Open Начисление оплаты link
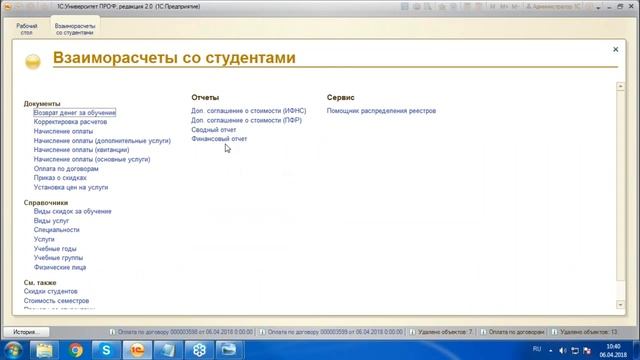 tap(63, 131)
